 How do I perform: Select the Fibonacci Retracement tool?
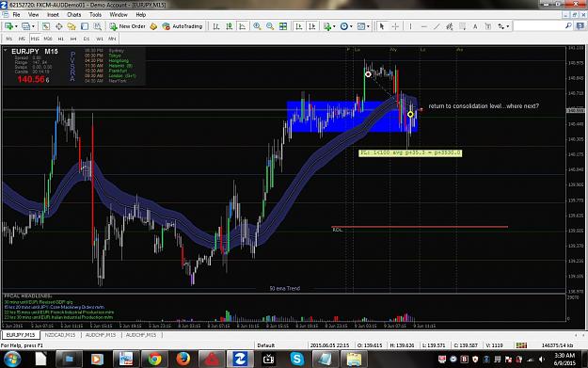coord(462,26)
